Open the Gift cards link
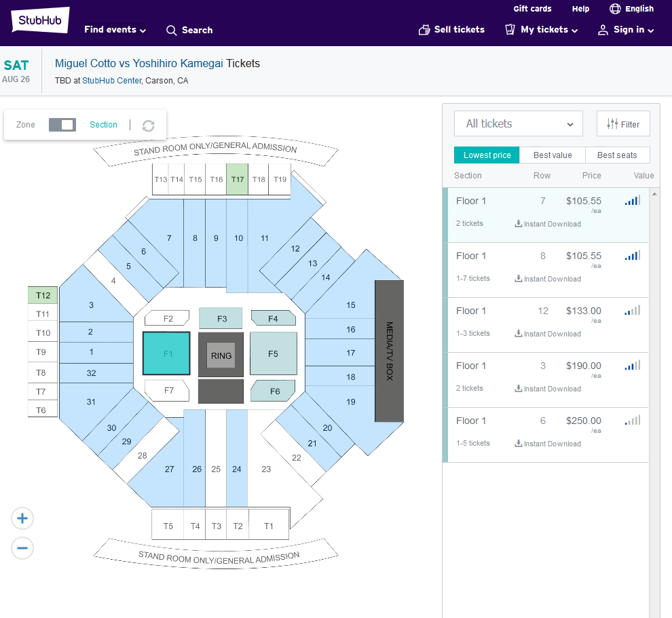The image size is (672, 618). coord(532,9)
